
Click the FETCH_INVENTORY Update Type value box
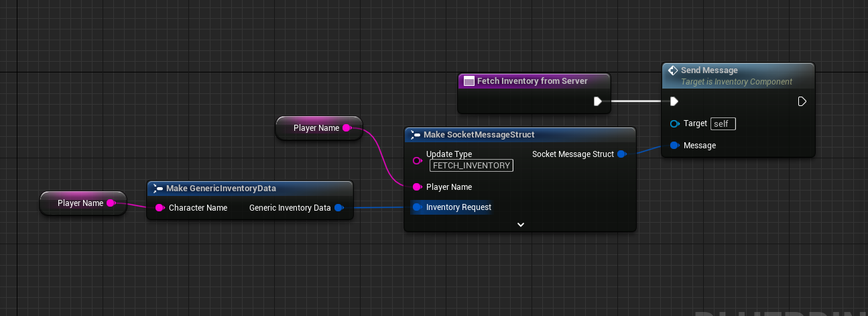point(471,166)
